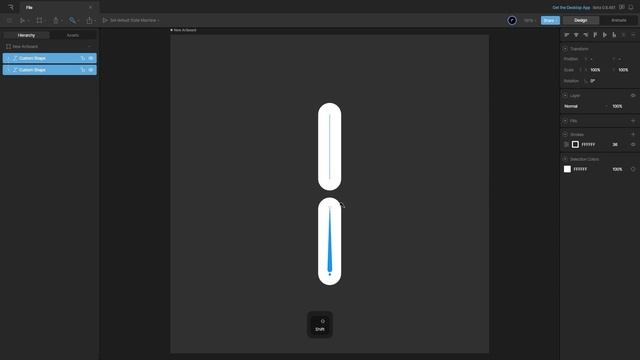Distribute selection vertically

(633, 35)
